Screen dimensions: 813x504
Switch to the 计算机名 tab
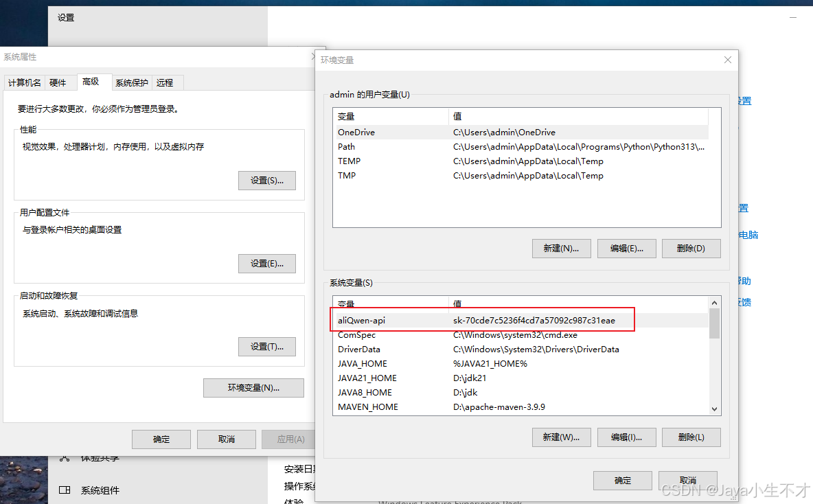[x=24, y=83]
